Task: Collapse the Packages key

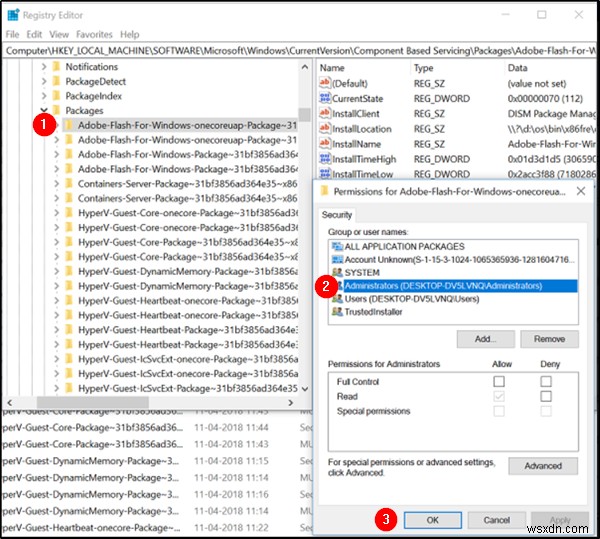Action: [44, 110]
